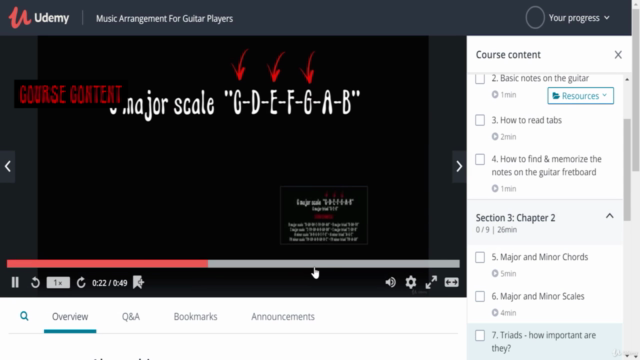The width and height of the screenshot is (640, 360).
Task: Check Major and Minor Chords checkbox
Action: (480, 257)
